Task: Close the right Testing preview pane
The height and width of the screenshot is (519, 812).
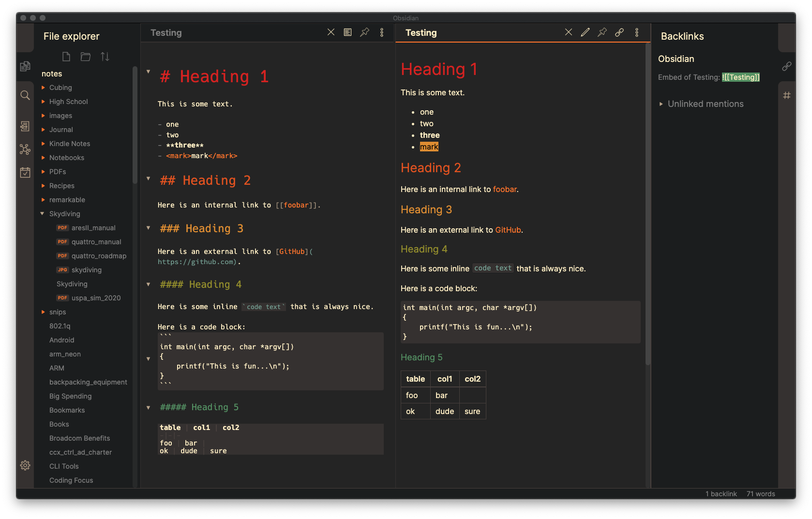Action: tap(569, 32)
